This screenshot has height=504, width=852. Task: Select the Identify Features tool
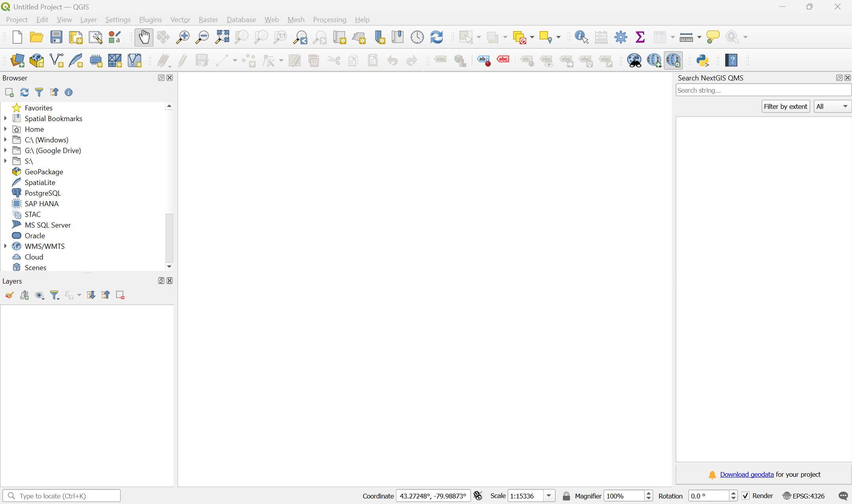582,37
